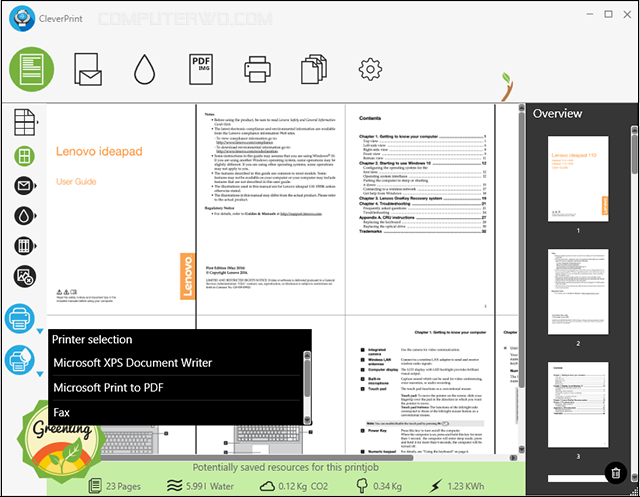The width and height of the screenshot is (640, 497).
Task: Click '1.23 KWh' text
Action: coord(466,486)
